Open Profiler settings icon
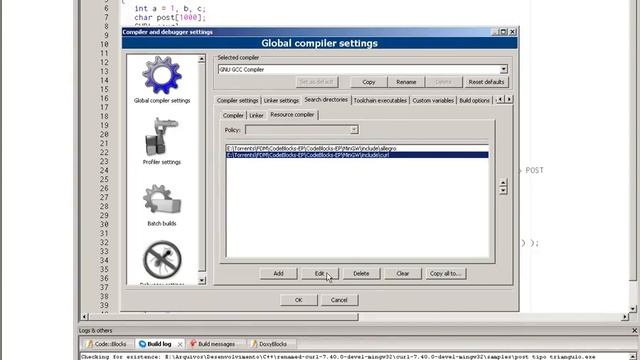The height and width of the screenshot is (360, 640). pos(162,137)
